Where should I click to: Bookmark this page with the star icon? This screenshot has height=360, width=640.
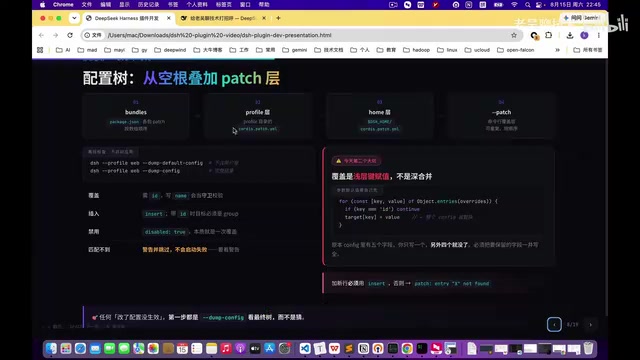pyautogui.click(x=514, y=35)
